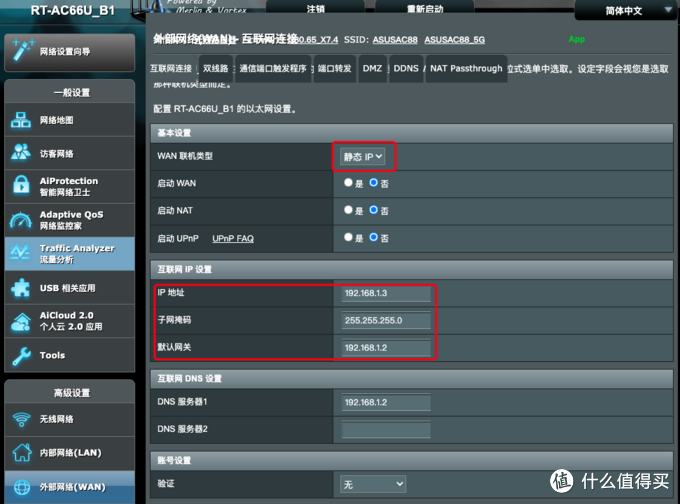Select the guest network icon (访客网络)
The height and width of the screenshot is (504, 680).
22,153
